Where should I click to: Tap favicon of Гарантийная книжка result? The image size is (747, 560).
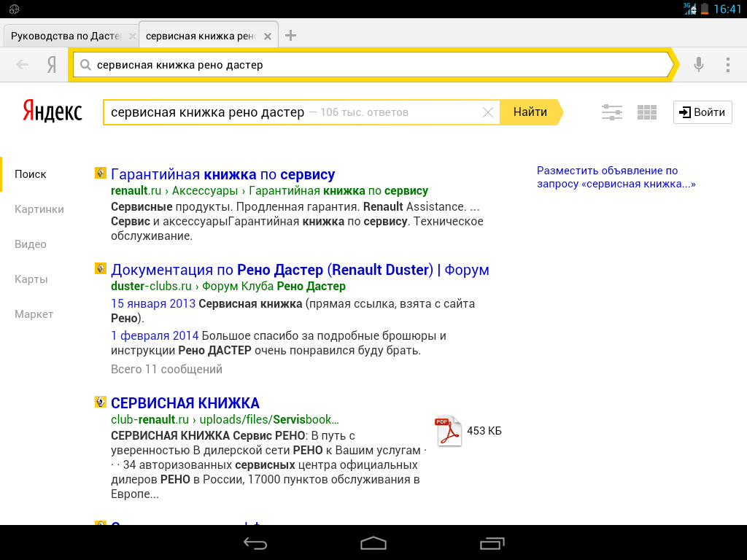click(100, 173)
